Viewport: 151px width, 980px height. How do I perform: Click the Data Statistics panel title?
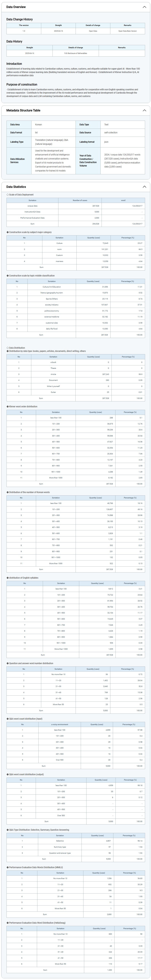(x=16, y=187)
